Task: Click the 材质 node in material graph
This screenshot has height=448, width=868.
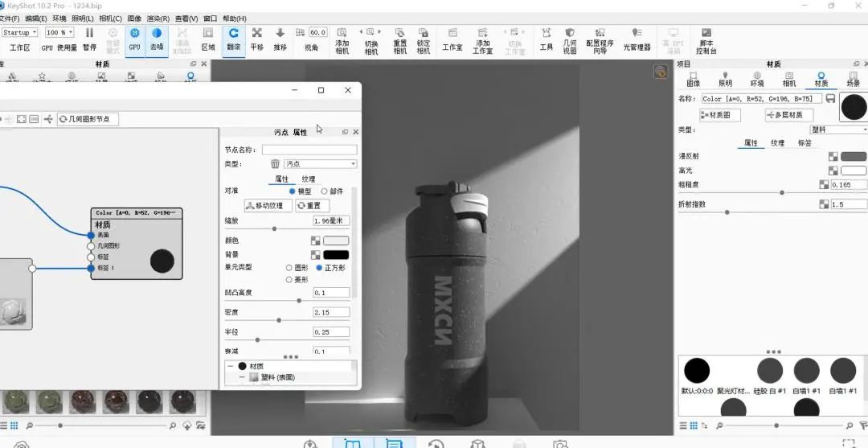Action: pos(136,244)
